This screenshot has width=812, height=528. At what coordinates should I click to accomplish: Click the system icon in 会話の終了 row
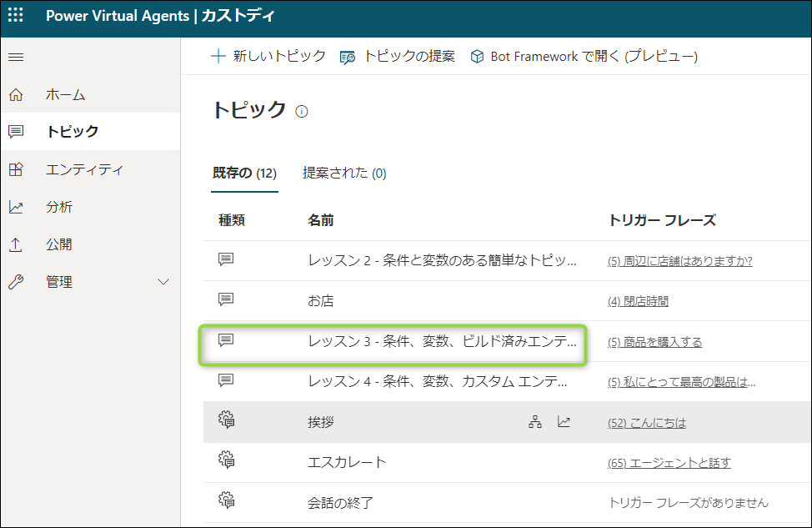(x=226, y=500)
